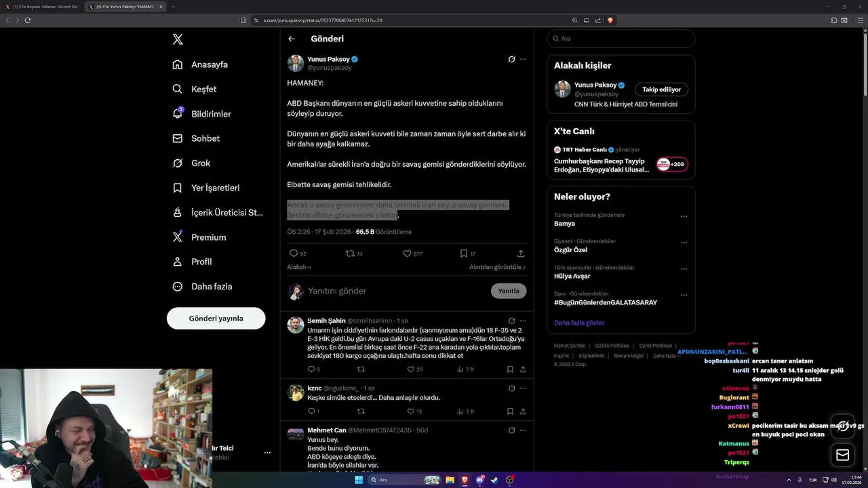Open File Explorer from taskbar
This screenshot has height=488, width=868.
[x=450, y=480]
